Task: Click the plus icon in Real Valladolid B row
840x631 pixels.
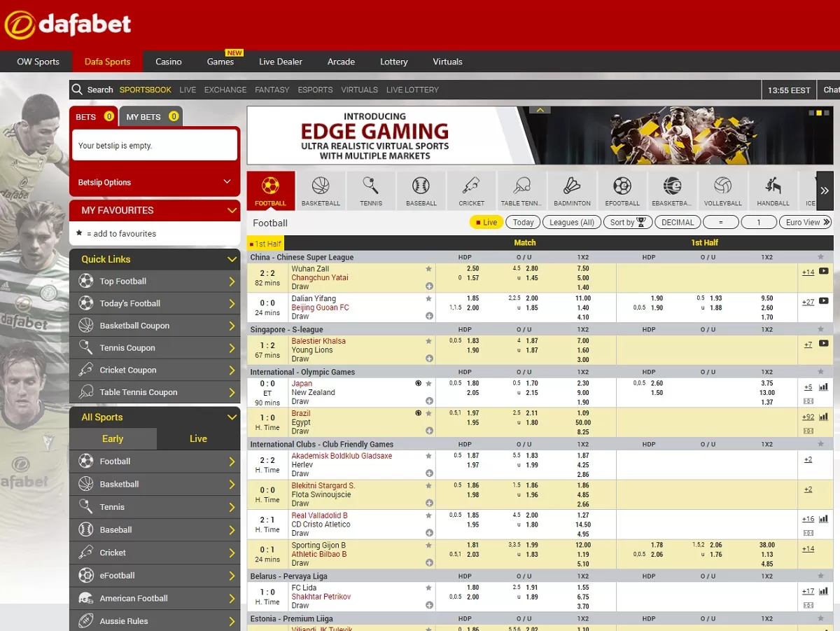Action: (x=429, y=533)
